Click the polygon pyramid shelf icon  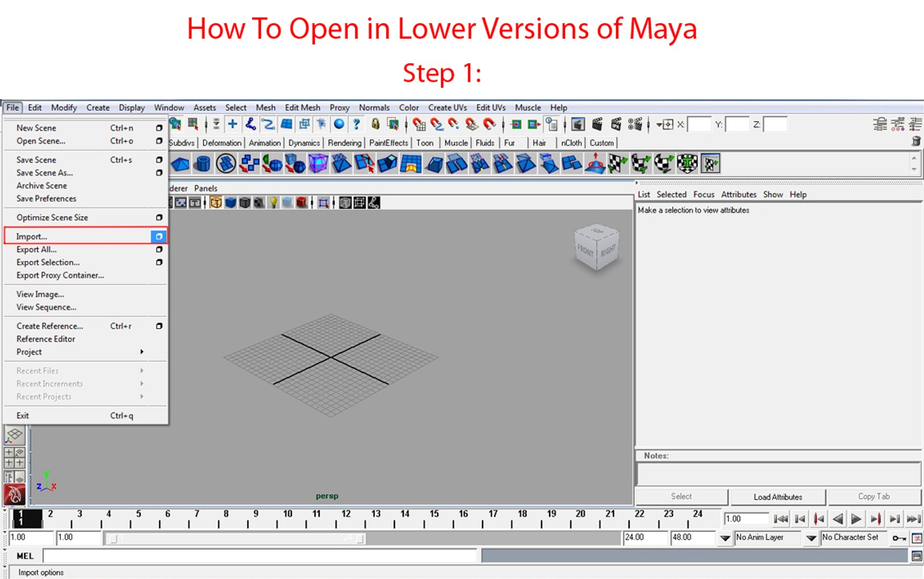[180, 164]
